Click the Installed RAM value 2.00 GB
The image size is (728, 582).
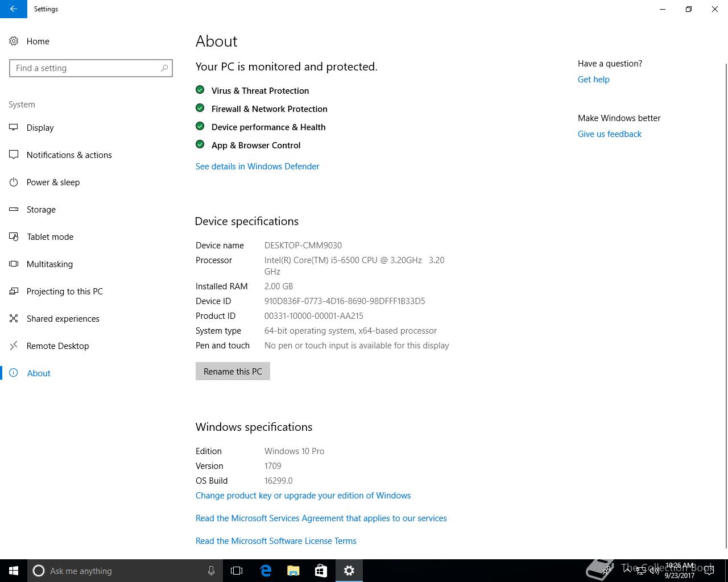[279, 286]
